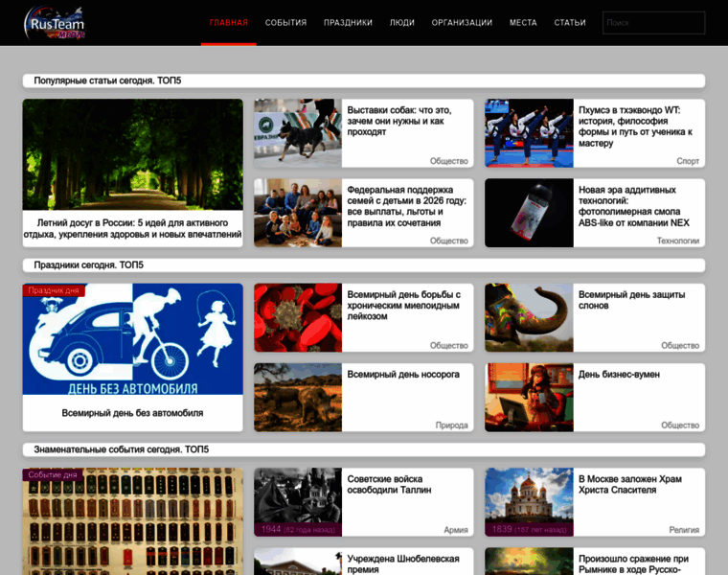Click Общество category on family support card

pos(448,241)
